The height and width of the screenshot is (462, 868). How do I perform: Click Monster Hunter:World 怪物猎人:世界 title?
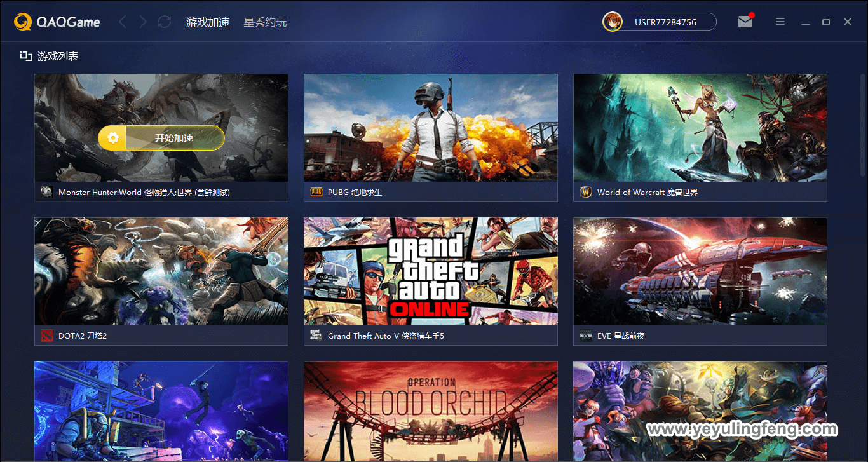click(x=144, y=192)
